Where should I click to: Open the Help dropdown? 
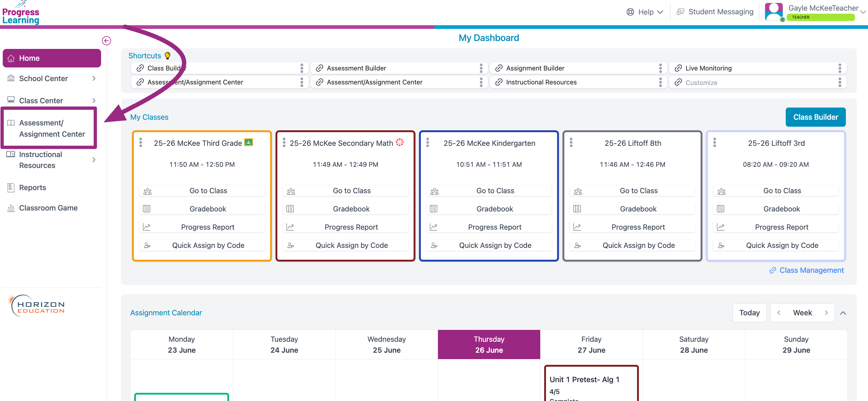tap(645, 12)
